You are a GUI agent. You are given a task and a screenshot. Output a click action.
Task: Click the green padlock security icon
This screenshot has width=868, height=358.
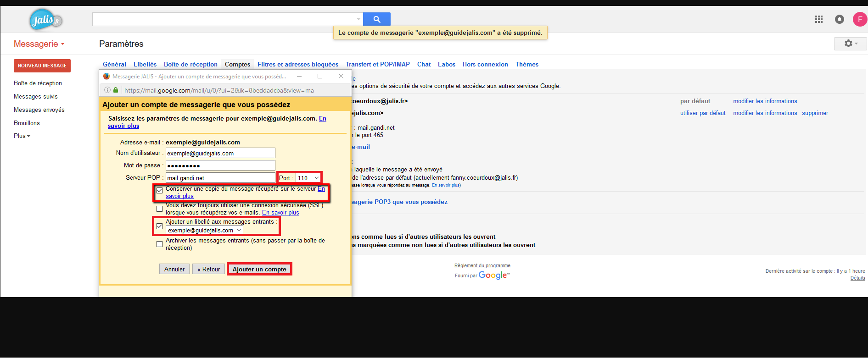click(x=116, y=90)
